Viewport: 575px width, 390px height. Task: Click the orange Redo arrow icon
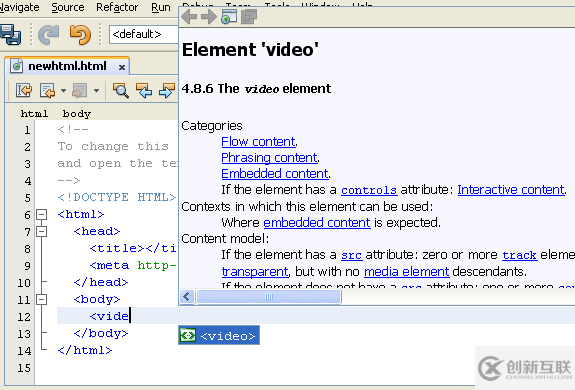coord(80,34)
